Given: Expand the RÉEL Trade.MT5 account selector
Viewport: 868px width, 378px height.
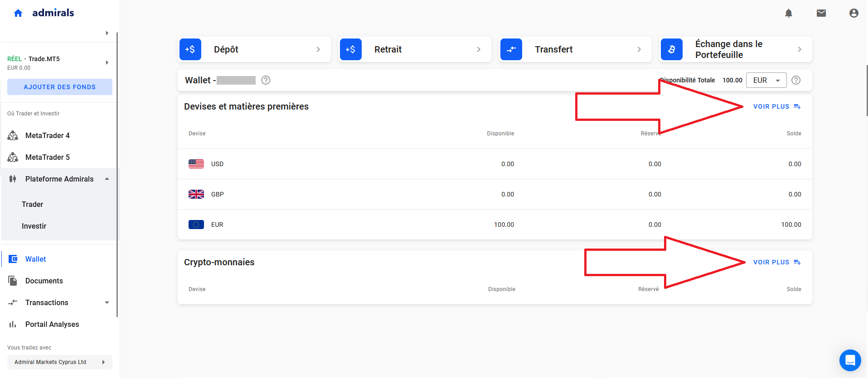Looking at the screenshot, I should (107, 62).
